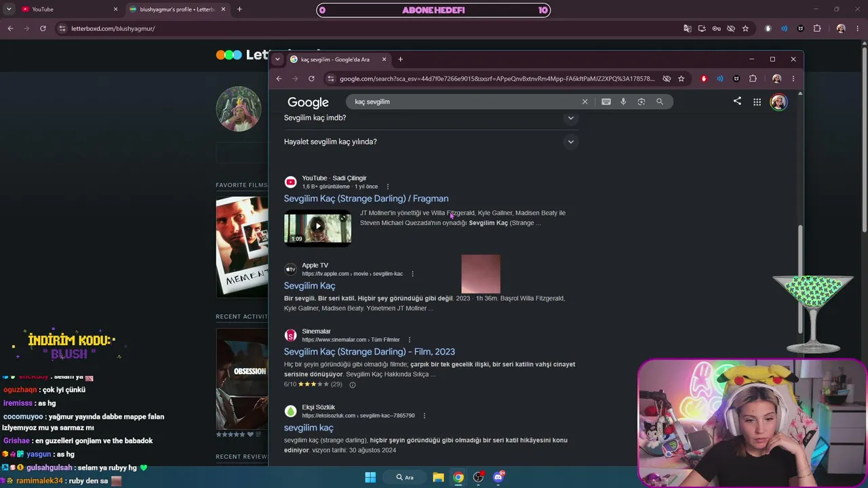Click the google.com address bar in the front window

click(497, 79)
